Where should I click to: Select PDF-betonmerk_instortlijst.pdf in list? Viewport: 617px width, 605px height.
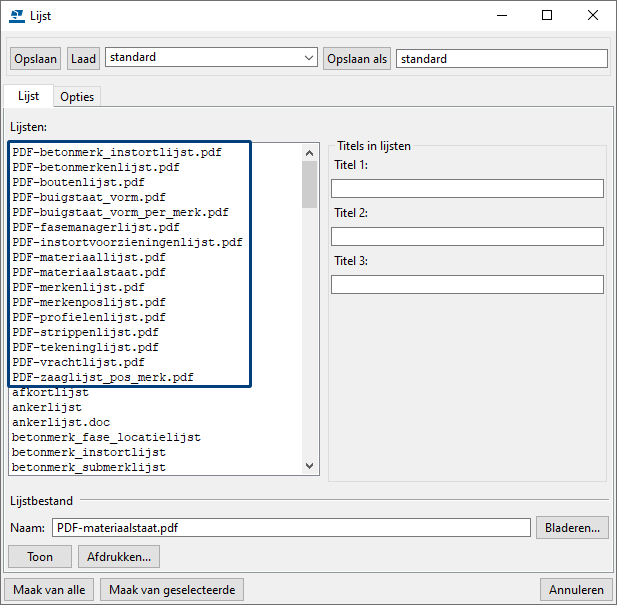(x=117, y=152)
